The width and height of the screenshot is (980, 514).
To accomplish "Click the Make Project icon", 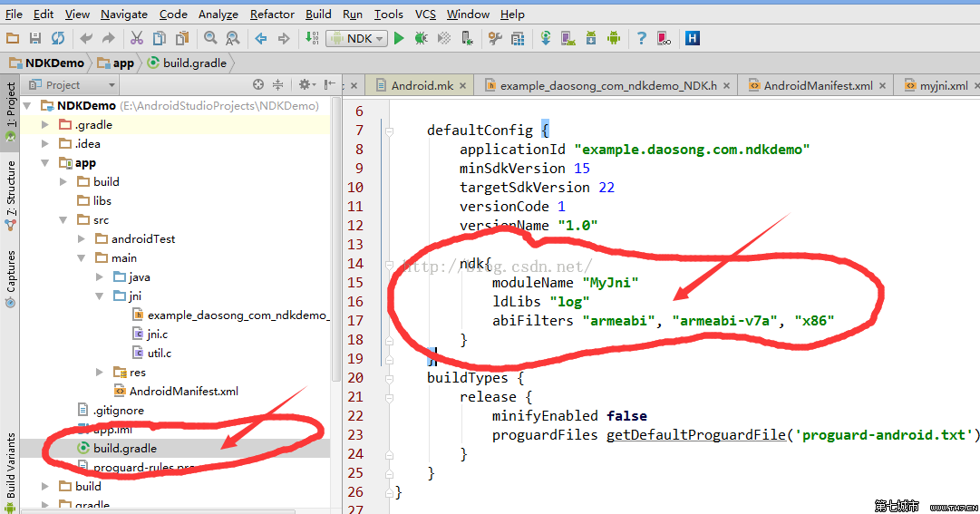I will click(312, 39).
